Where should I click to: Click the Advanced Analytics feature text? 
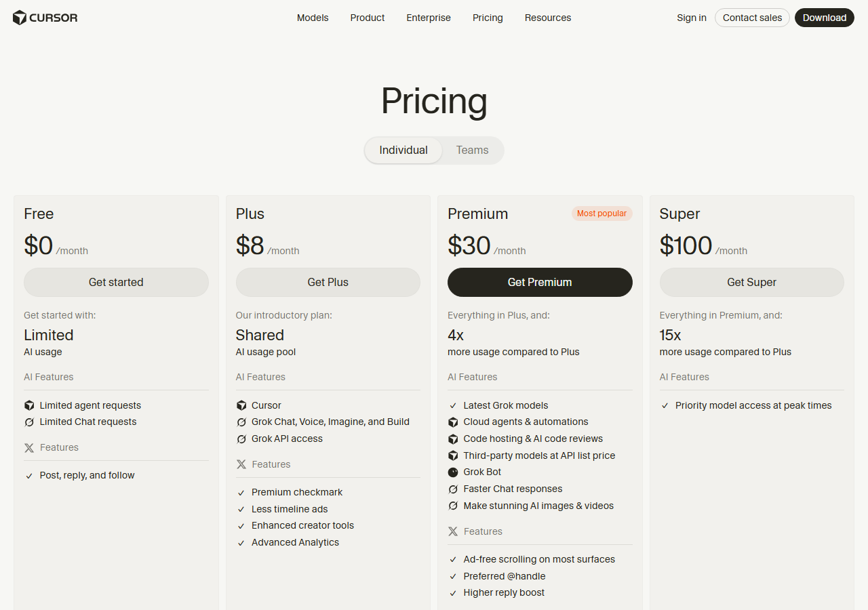(295, 542)
